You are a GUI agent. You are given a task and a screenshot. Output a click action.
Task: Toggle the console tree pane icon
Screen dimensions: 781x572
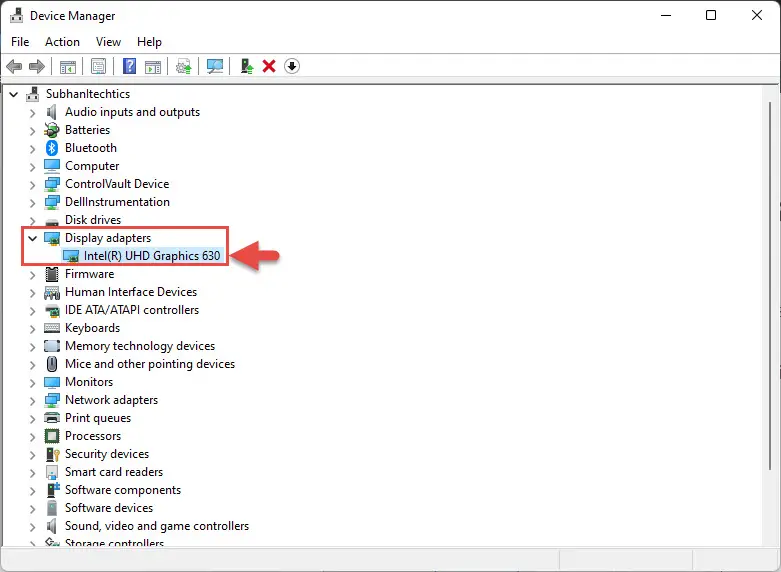[x=68, y=66]
